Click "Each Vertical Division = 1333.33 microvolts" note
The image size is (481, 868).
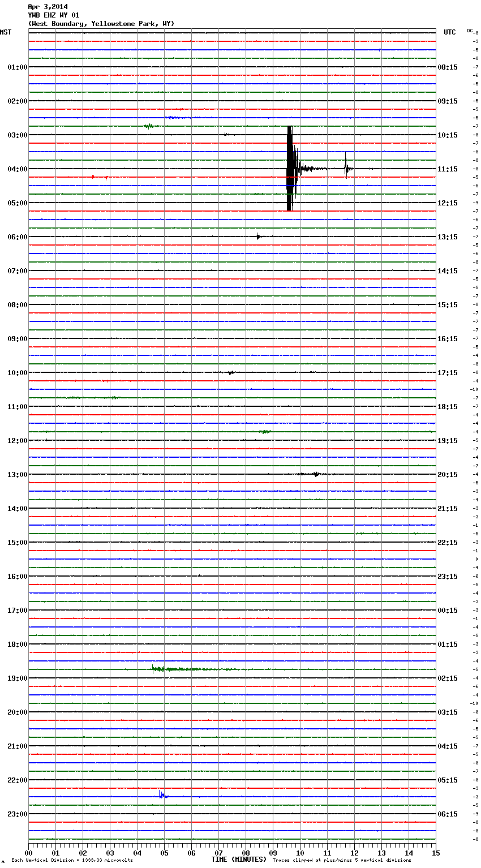click(x=72, y=861)
